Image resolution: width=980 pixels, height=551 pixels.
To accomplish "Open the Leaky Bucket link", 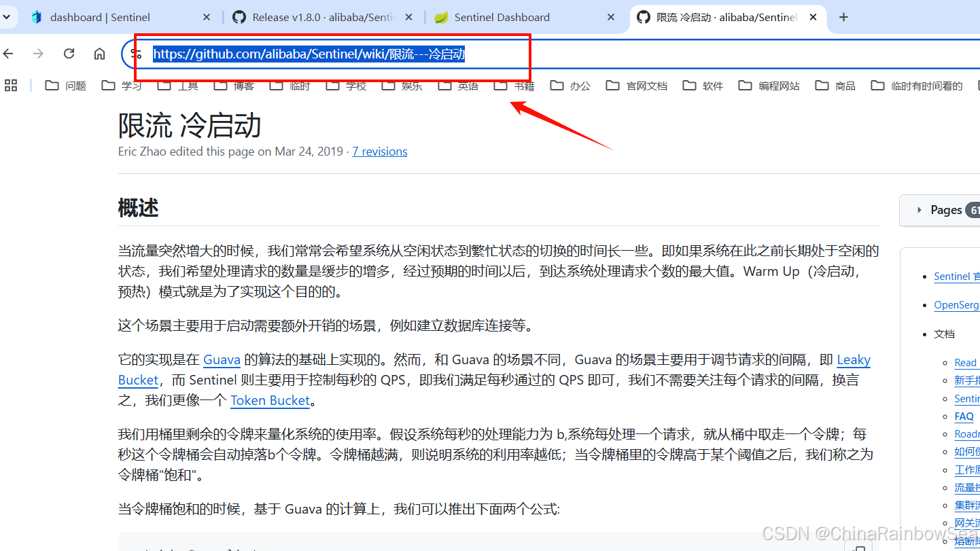I will click(x=854, y=360).
